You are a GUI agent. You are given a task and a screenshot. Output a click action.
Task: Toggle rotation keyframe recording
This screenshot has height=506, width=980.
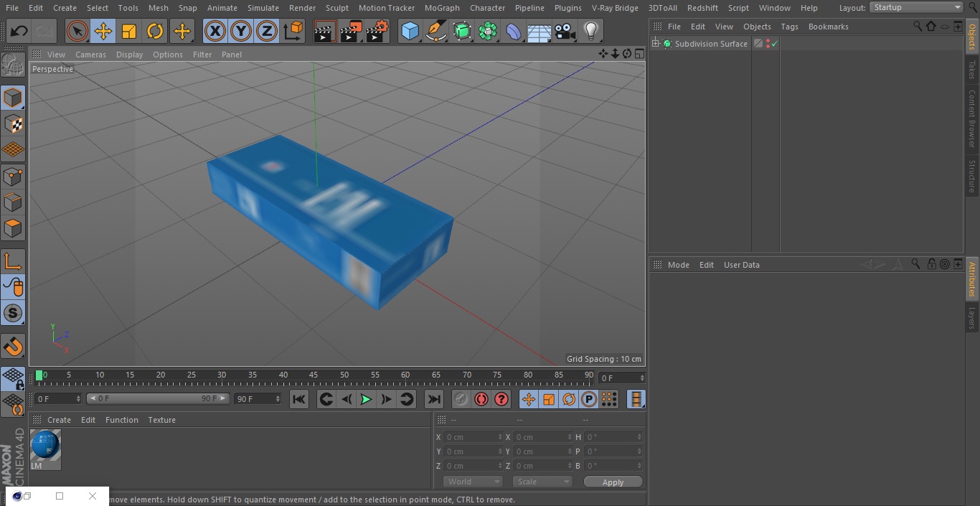(x=569, y=399)
